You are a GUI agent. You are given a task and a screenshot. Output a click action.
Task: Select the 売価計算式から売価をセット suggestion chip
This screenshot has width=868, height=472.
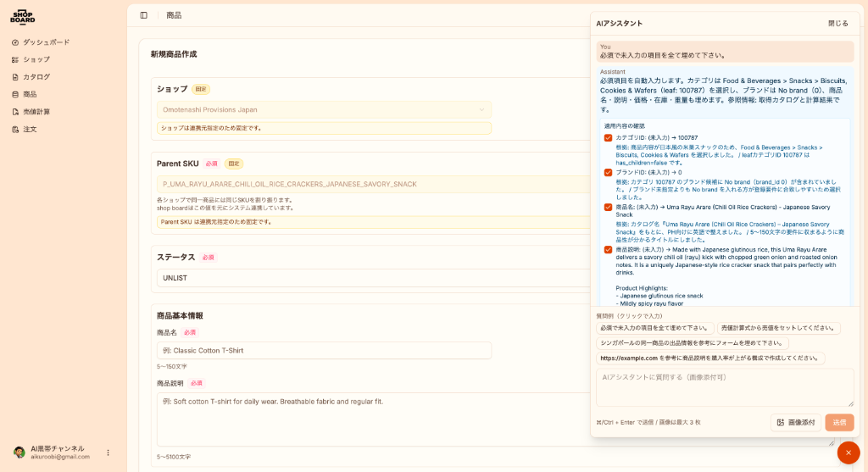point(778,328)
